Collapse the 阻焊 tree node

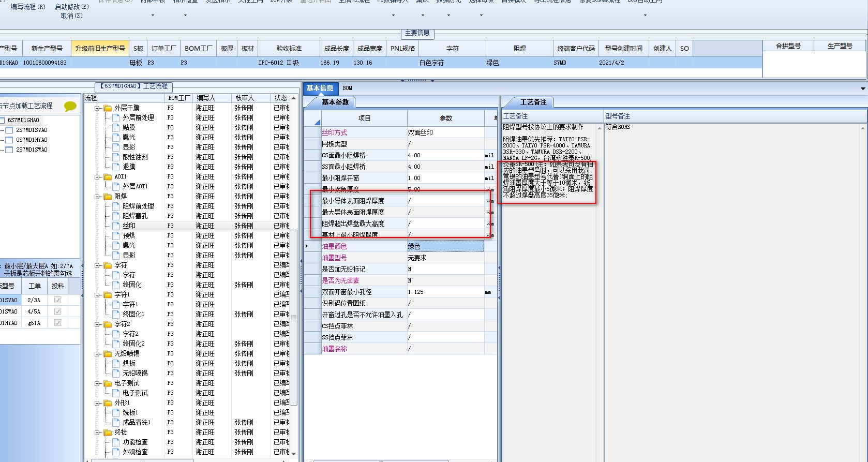pos(97,197)
